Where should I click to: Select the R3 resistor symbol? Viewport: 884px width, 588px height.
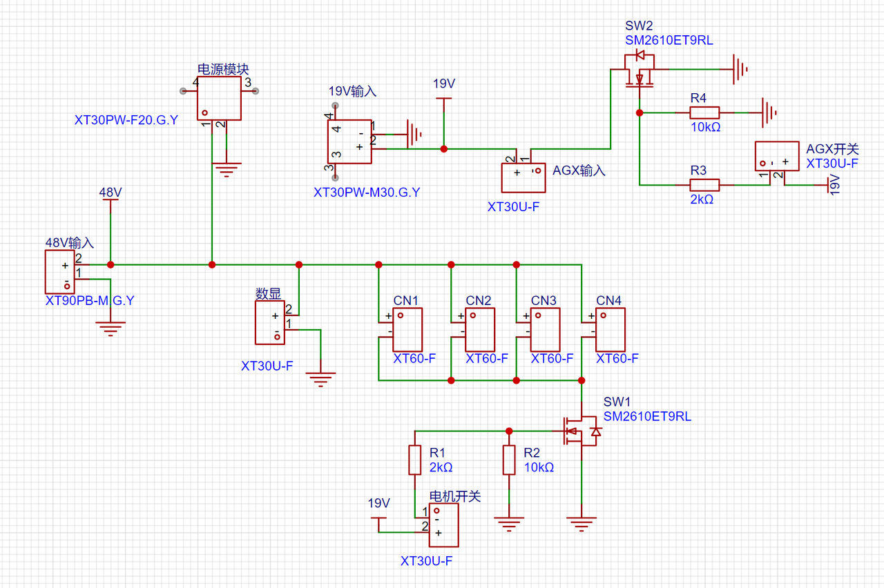704,185
